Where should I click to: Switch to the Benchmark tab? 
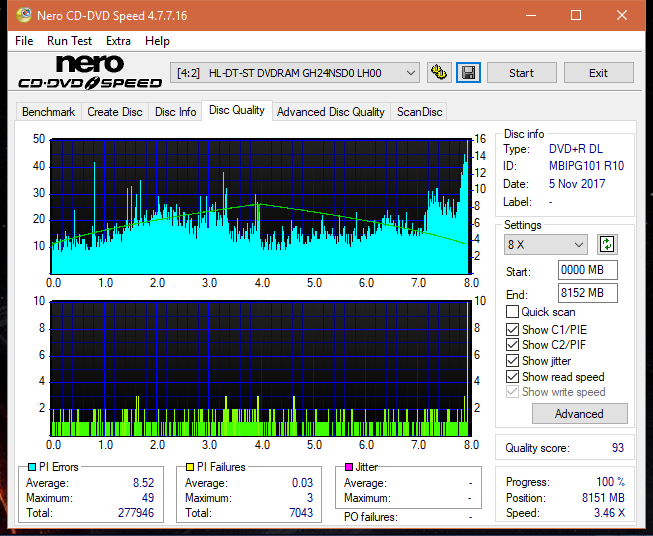pyautogui.click(x=49, y=112)
